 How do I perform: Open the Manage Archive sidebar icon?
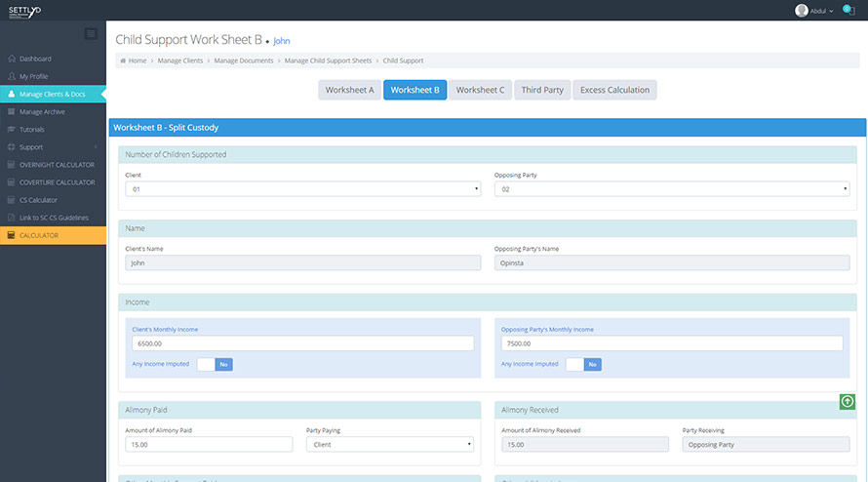pyautogui.click(x=12, y=112)
